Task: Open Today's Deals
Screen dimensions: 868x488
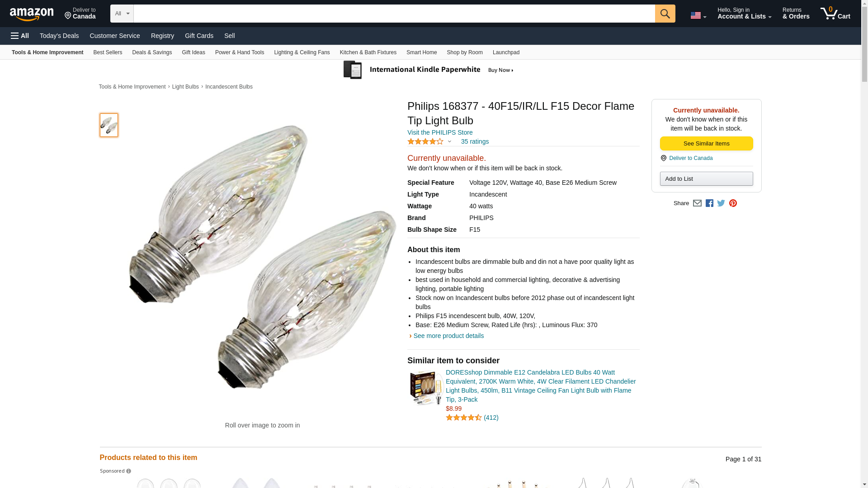Action: (x=59, y=36)
